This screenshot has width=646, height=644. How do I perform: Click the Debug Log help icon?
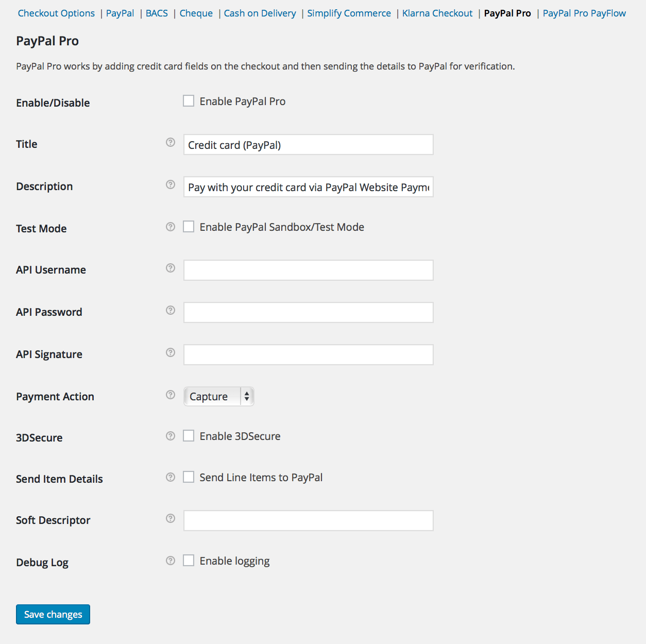170,560
